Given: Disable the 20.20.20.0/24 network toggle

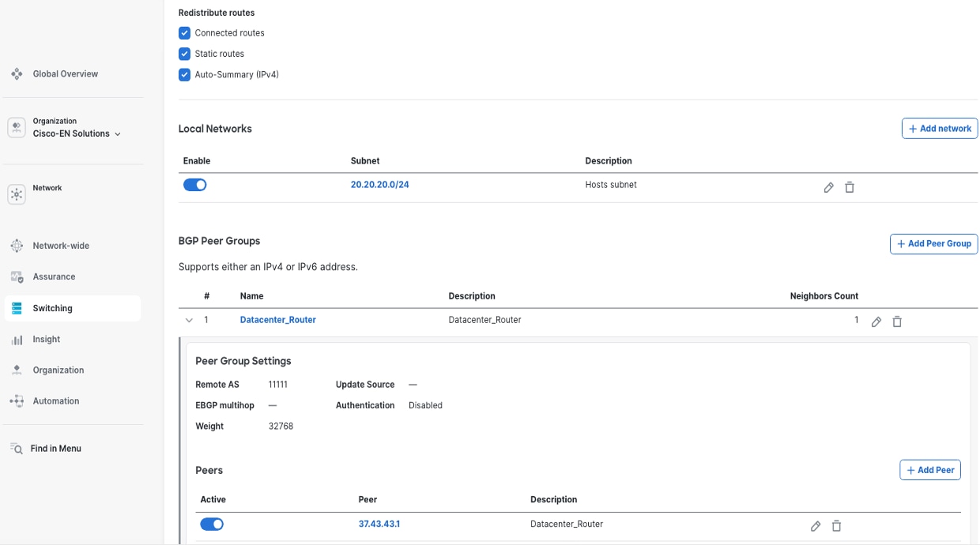Looking at the screenshot, I should pyautogui.click(x=195, y=184).
